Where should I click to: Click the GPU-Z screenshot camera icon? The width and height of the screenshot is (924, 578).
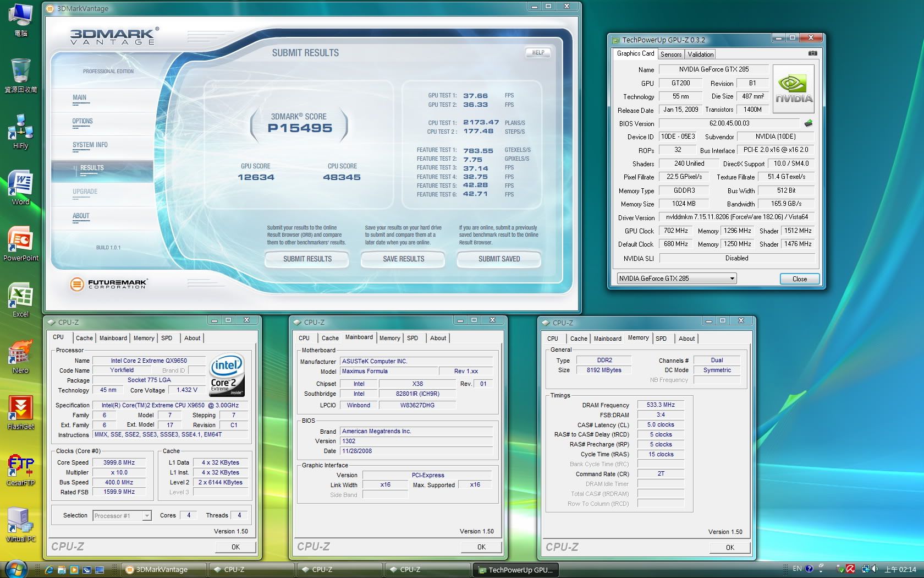click(812, 53)
